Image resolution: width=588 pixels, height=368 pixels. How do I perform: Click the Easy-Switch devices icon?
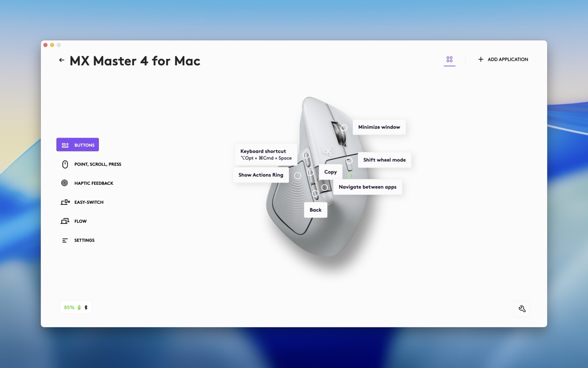65,202
